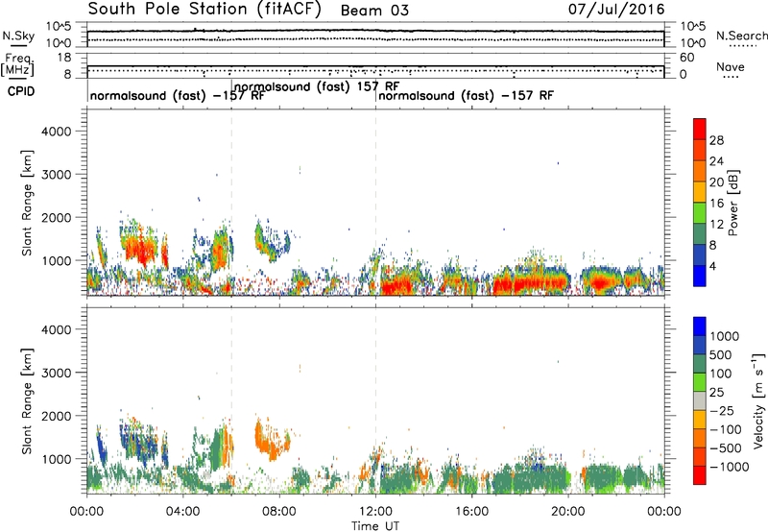
Task: Click the "1000" tick on the Velocity color bar
Action: point(724,336)
